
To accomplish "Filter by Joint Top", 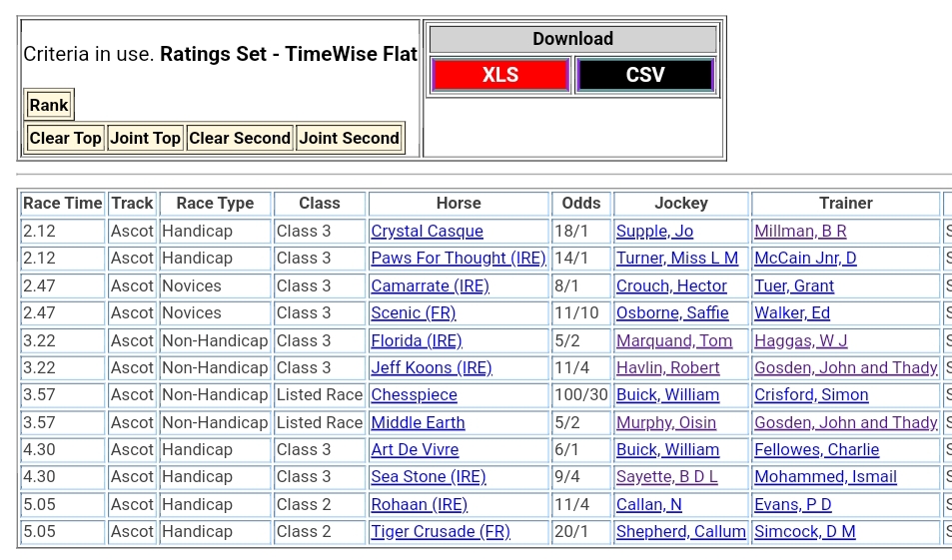I will click(145, 138).
